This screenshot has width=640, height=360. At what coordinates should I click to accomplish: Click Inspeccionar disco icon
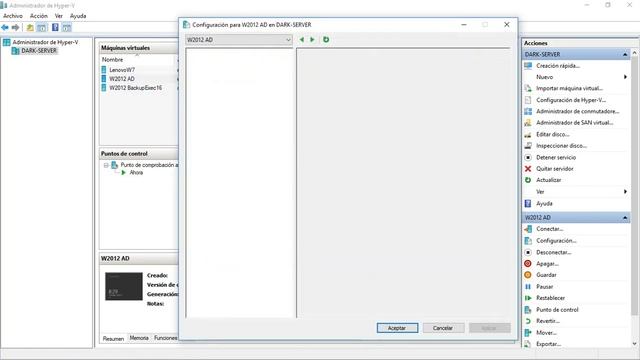point(528,146)
